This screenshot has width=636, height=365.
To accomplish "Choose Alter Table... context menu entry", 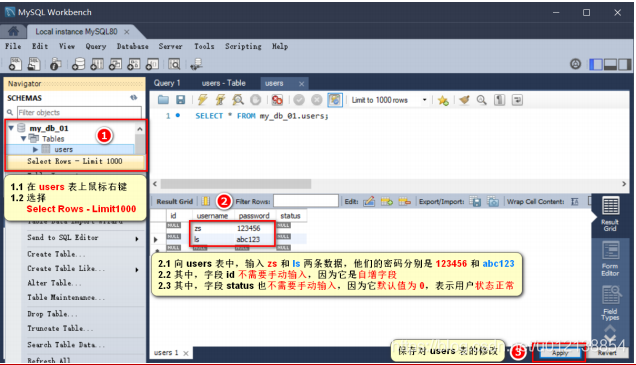I will click(x=55, y=283).
